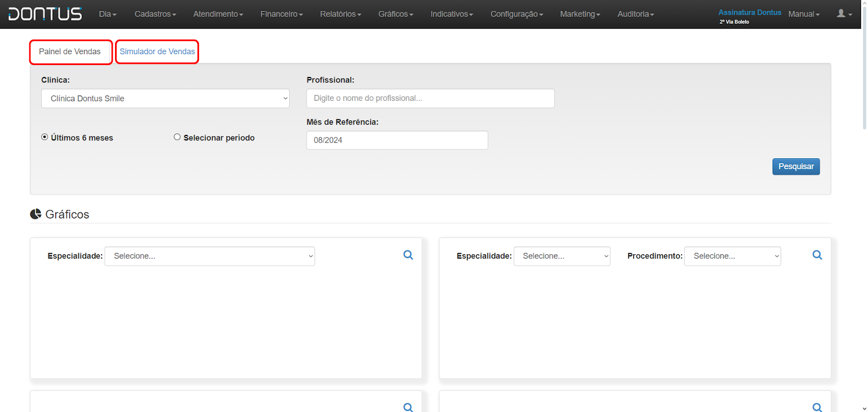Screen dimensions: 868x412
Task: Open Especialidade dropdown in left chart panel
Action: (210, 256)
